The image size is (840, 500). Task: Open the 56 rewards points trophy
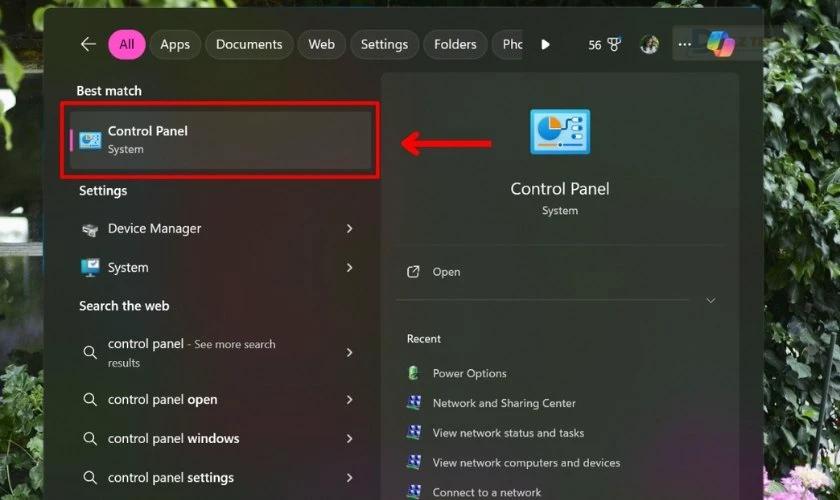[605, 45]
